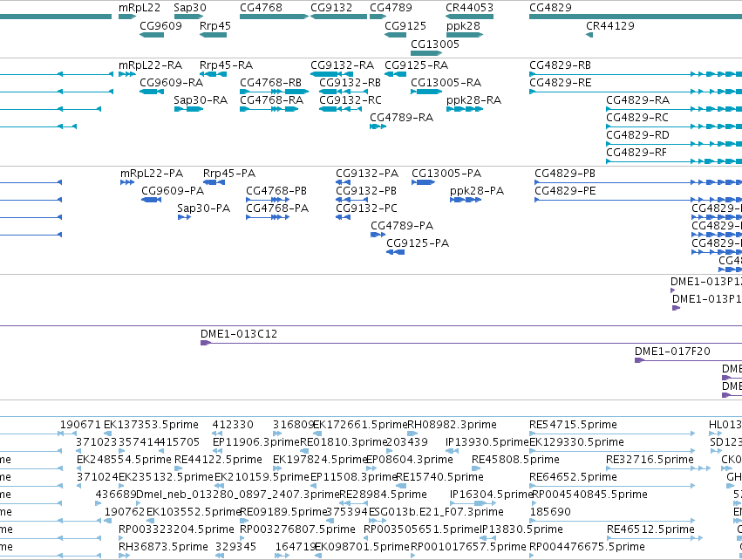Select the RE45808.5prime EST label
Screen dimensions: 742x560
[515, 460]
